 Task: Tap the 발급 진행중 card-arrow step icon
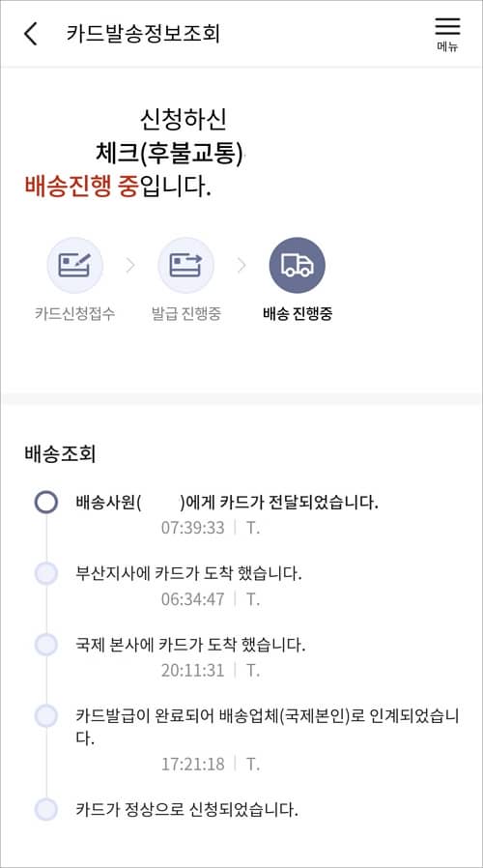[x=185, y=265]
